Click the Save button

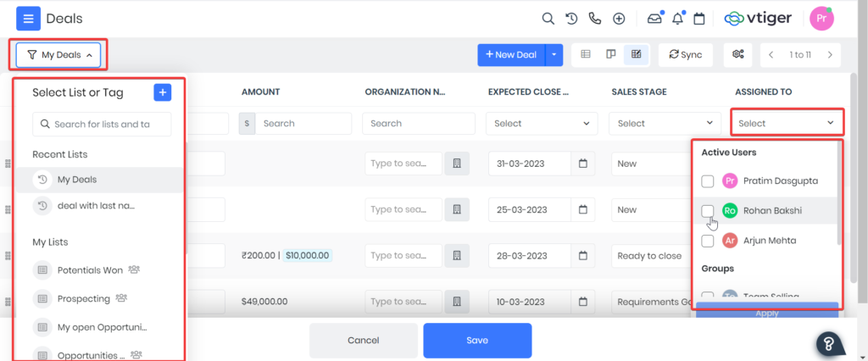(x=477, y=341)
